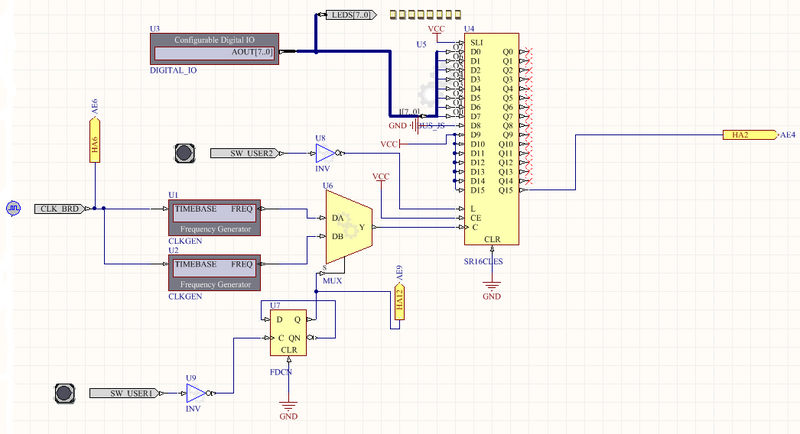
Task: Click the U9 inverter symbol
Action: tap(195, 393)
